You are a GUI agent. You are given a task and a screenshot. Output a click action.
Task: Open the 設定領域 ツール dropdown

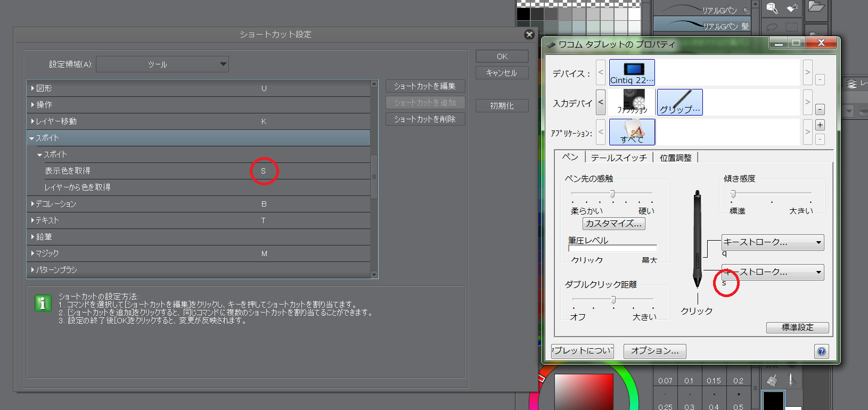(x=162, y=64)
